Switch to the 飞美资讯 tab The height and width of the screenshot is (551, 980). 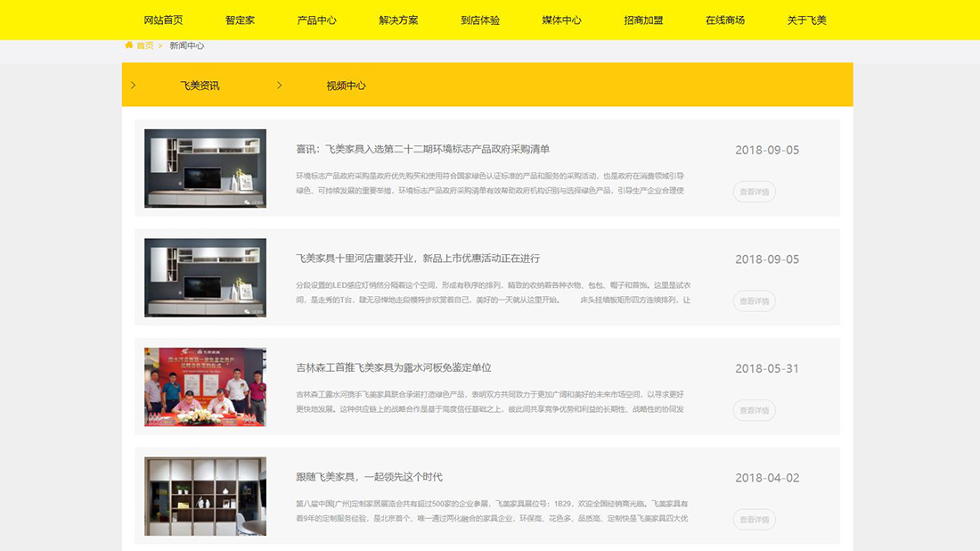pos(200,86)
